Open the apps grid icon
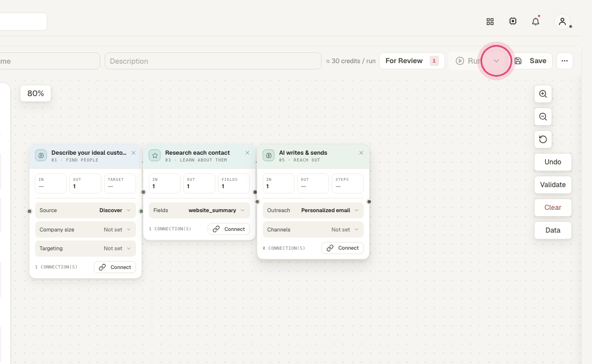This screenshot has width=592, height=364. 490,22
